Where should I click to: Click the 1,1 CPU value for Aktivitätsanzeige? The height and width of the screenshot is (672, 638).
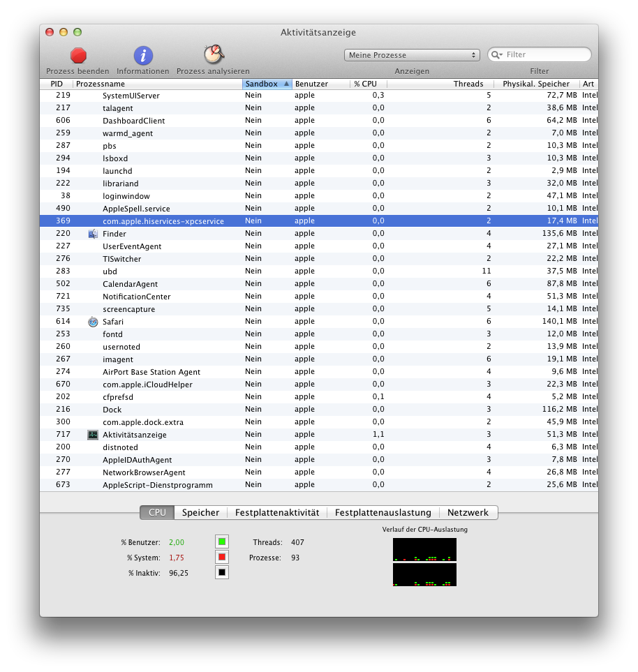pyautogui.click(x=378, y=435)
